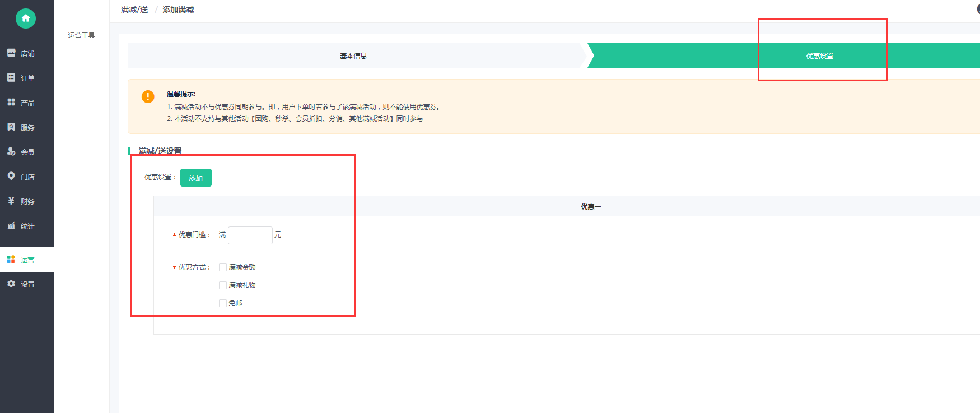Open the 服务 services icon in sidebar
The image size is (980, 413).
click(11, 127)
